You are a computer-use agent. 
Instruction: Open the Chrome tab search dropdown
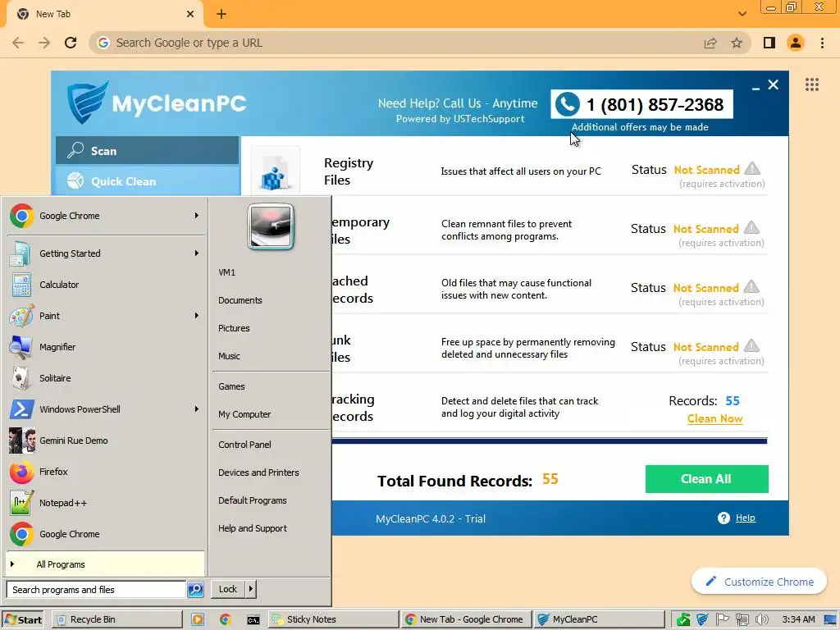[742, 14]
